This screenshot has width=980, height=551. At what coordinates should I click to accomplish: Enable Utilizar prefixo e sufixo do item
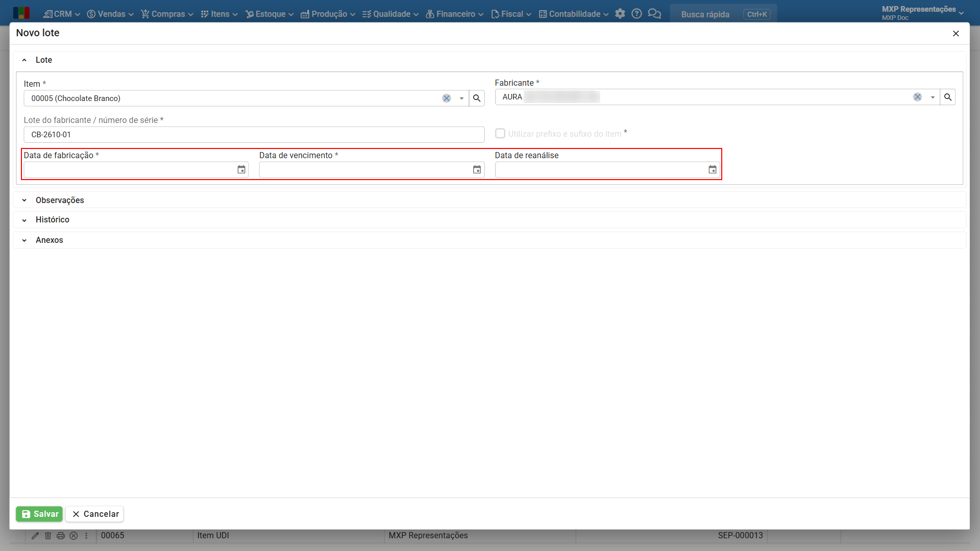[x=500, y=133]
